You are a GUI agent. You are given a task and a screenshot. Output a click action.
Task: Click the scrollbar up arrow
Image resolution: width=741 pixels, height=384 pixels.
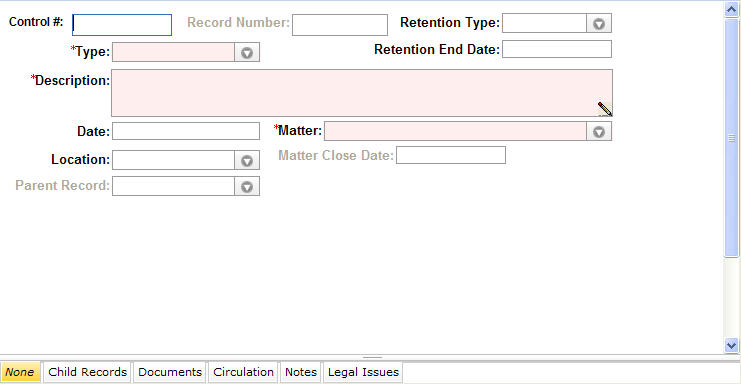pos(731,9)
